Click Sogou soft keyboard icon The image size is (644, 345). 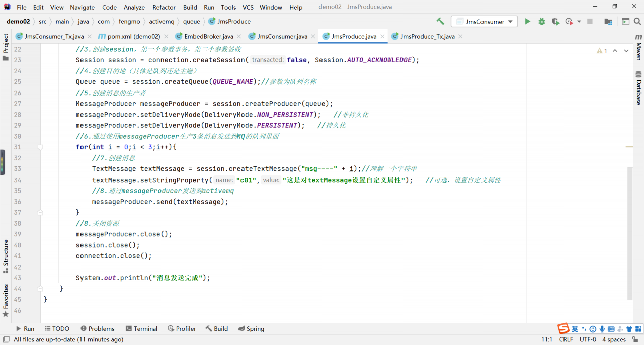(x=611, y=329)
